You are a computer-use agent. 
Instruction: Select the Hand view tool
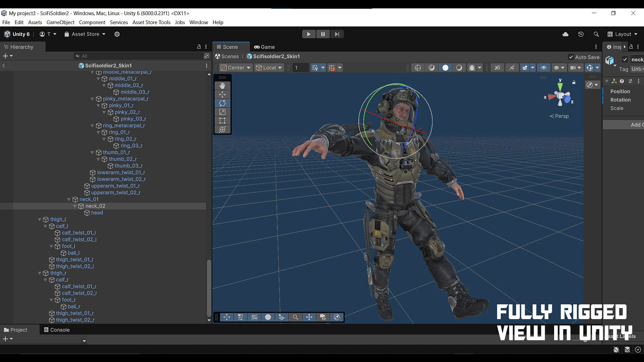point(222,86)
